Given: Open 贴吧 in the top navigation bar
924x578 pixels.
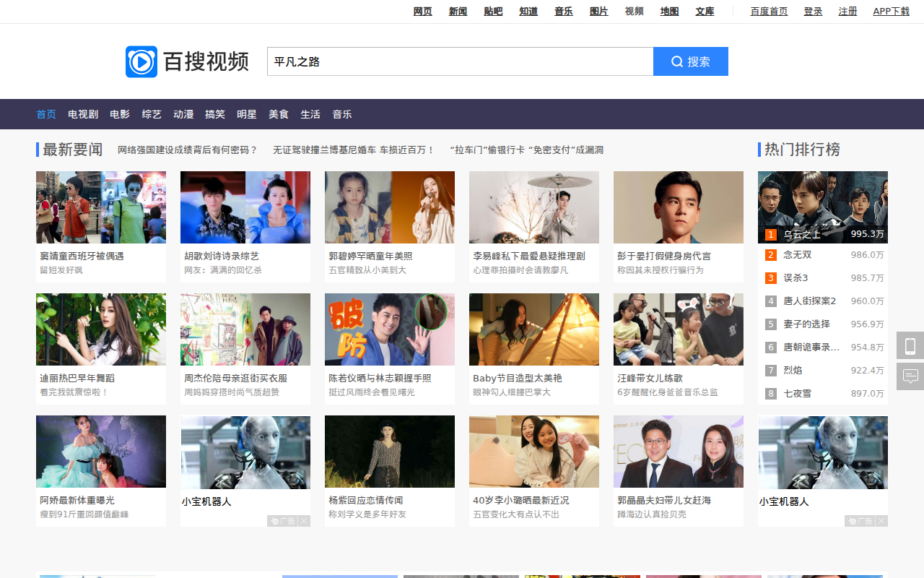Looking at the screenshot, I should (x=492, y=11).
